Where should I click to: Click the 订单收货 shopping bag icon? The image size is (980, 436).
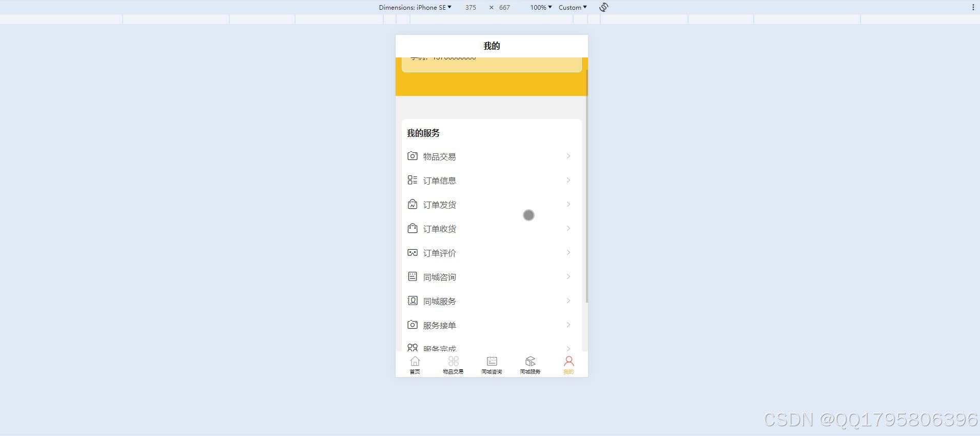pos(413,228)
